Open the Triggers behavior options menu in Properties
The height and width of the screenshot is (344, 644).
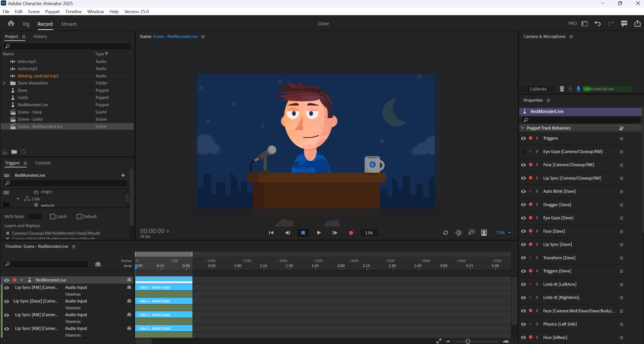tap(621, 139)
